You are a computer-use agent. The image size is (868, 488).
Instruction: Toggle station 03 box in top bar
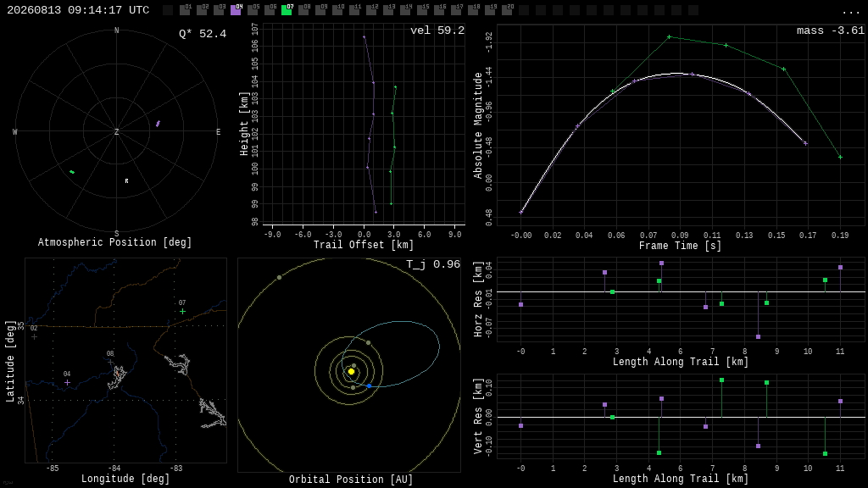point(219,10)
